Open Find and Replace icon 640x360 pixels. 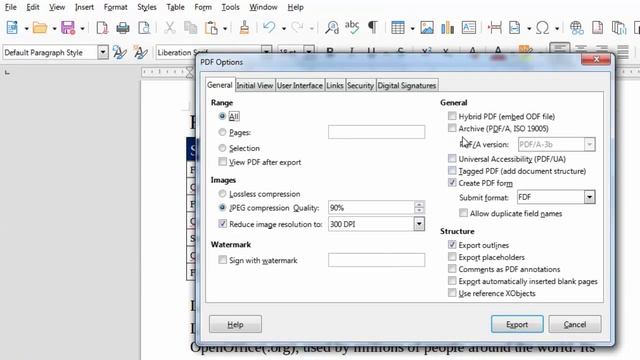[x=332, y=28]
